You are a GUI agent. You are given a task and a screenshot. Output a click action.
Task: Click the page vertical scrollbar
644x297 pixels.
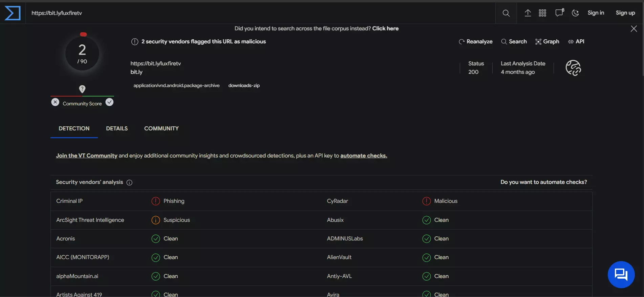point(643,39)
